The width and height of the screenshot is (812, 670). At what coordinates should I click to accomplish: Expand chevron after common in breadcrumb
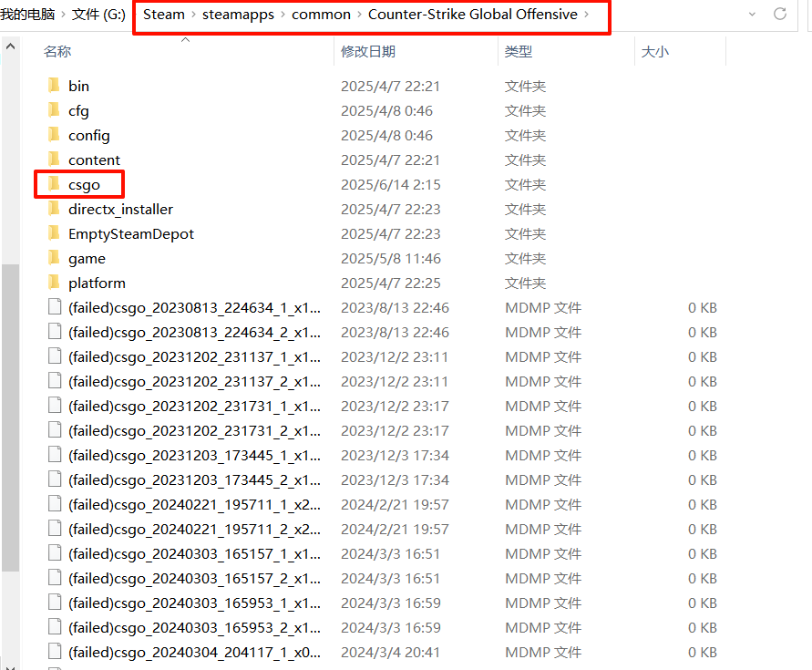tap(359, 15)
